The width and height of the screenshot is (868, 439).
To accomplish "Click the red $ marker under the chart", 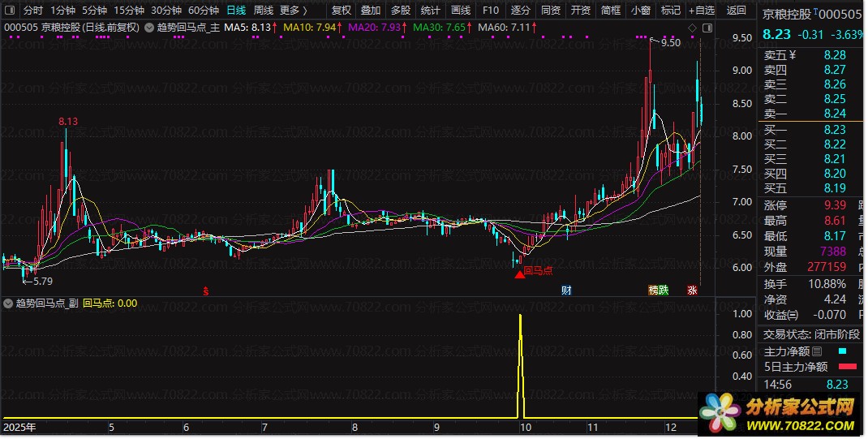I will click(x=206, y=291).
